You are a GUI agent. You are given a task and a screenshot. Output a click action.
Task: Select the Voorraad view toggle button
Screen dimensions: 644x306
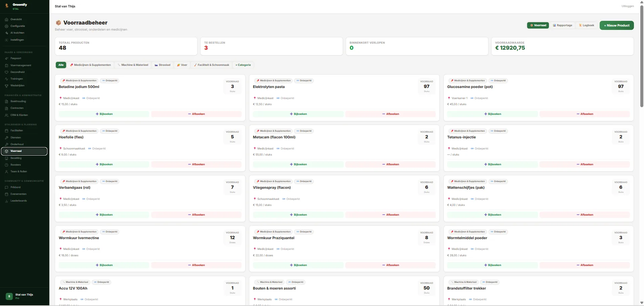(x=538, y=25)
